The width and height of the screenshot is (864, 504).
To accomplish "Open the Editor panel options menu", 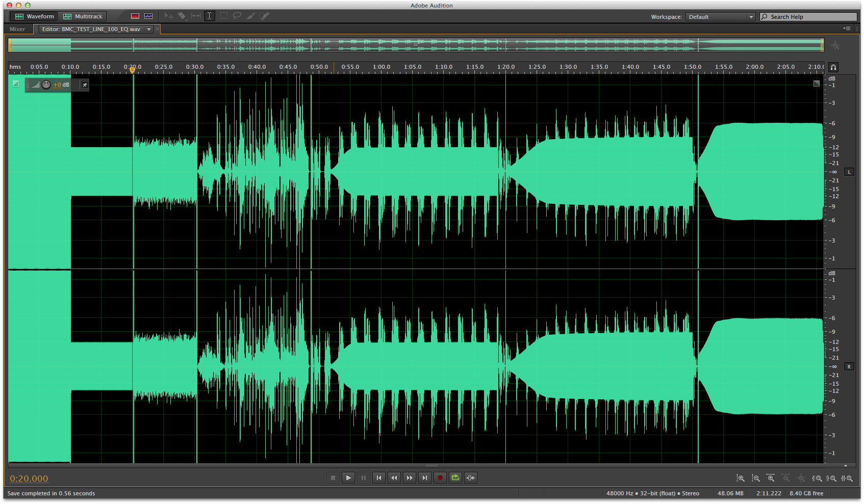I will 847,29.
